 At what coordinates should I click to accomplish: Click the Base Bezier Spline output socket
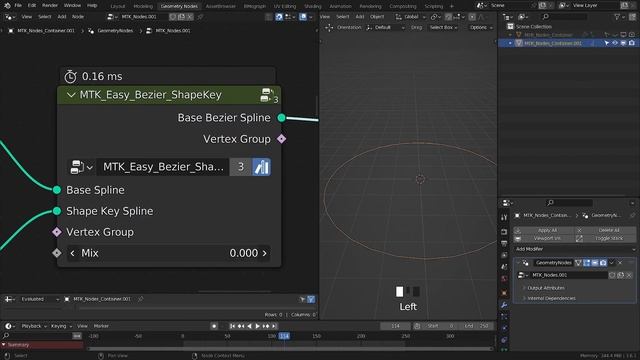tap(281, 118)
